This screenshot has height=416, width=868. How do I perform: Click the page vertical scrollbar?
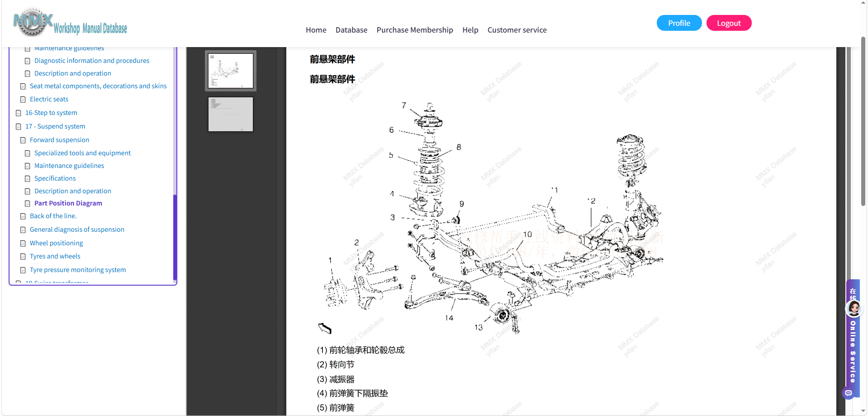(x=863, y=122)
